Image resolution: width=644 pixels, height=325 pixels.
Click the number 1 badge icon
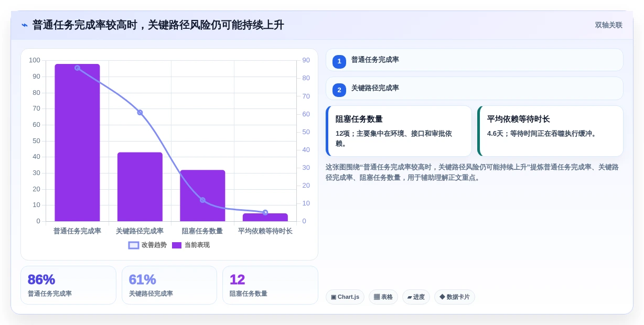pos(339,61)
